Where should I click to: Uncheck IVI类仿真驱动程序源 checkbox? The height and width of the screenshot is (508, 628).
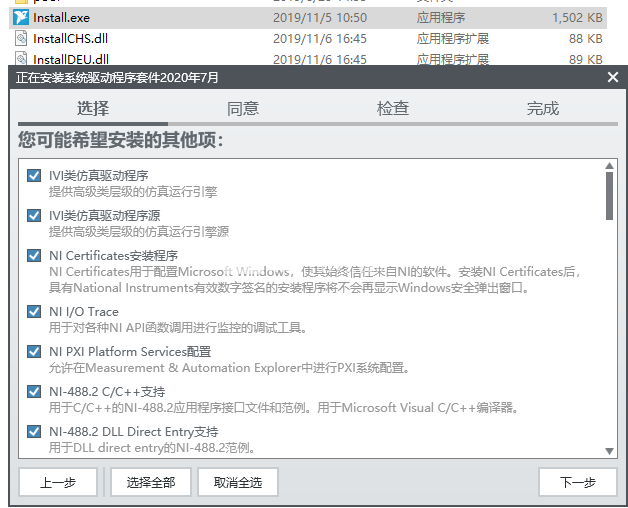point(34,216)
